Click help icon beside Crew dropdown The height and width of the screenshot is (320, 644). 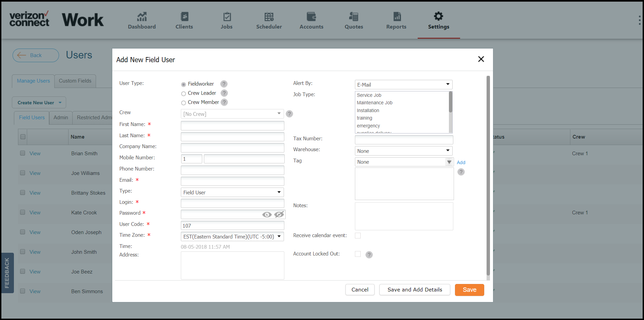[x=289, y=114]
